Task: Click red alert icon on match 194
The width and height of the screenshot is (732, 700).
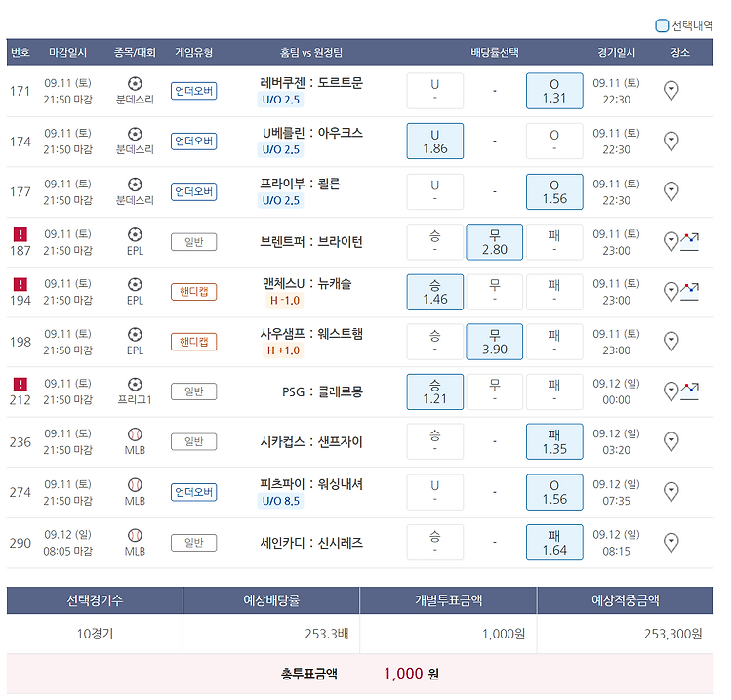Action: pyautogui.click(x=20, y=284)
